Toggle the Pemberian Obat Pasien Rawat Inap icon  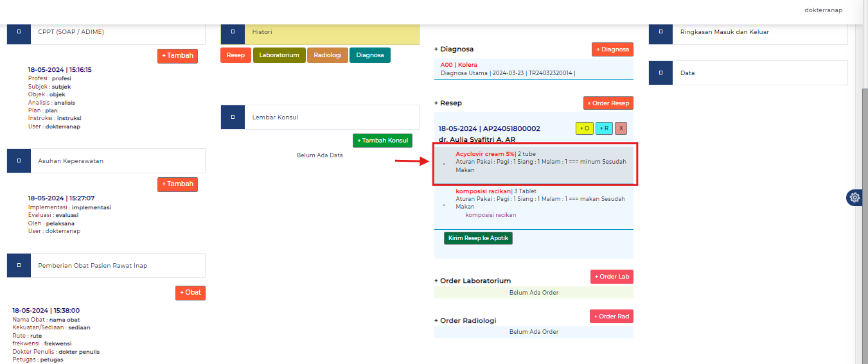pos(19,265)
